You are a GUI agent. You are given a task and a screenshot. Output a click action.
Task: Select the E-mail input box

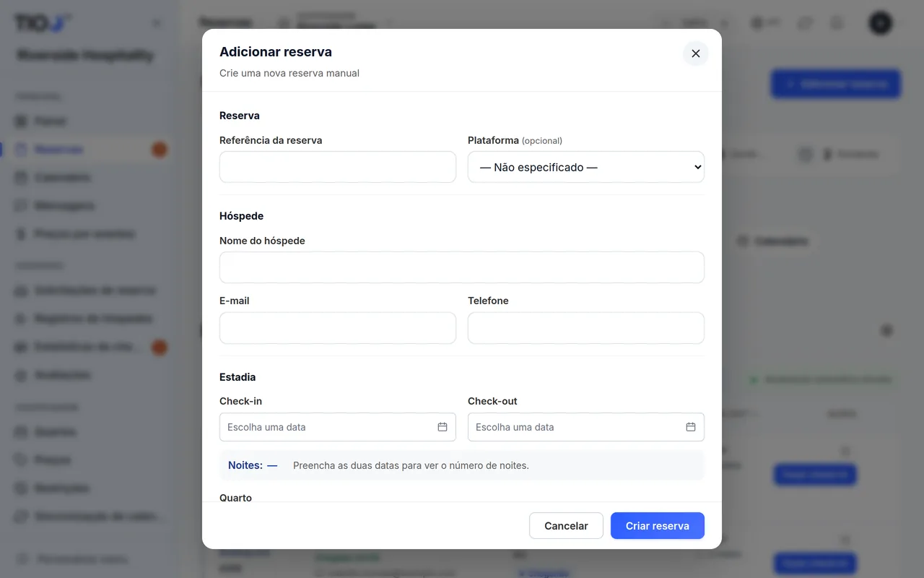338,328
